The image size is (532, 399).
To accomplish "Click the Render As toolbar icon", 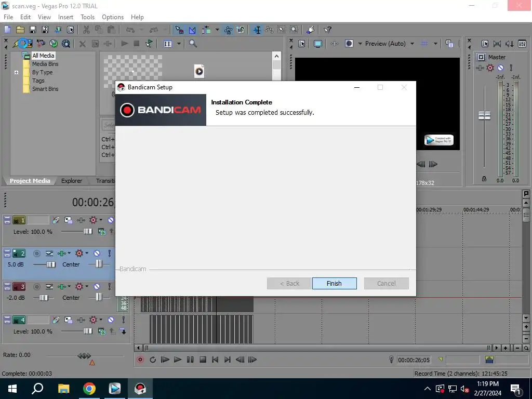I will pyautogui.click(x=58, y=30).
